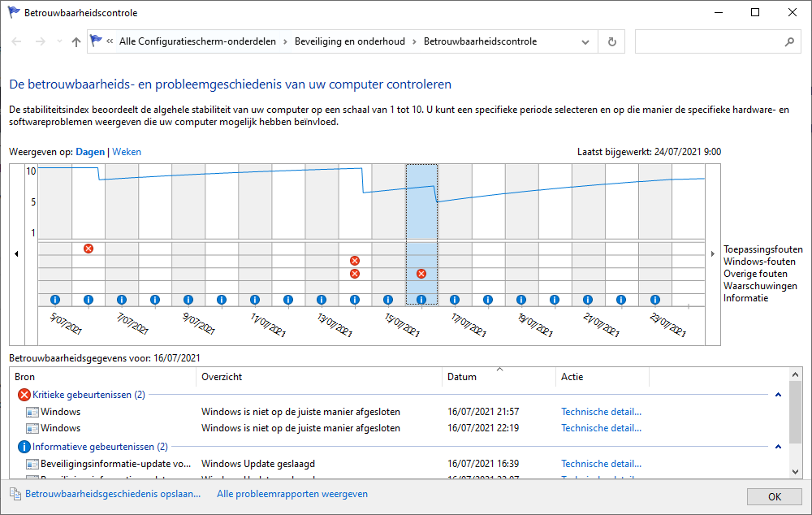Open technical details for the 21:57 Windows event
The width and height of the screenshot is (812, 515).
tap(601, 412)
